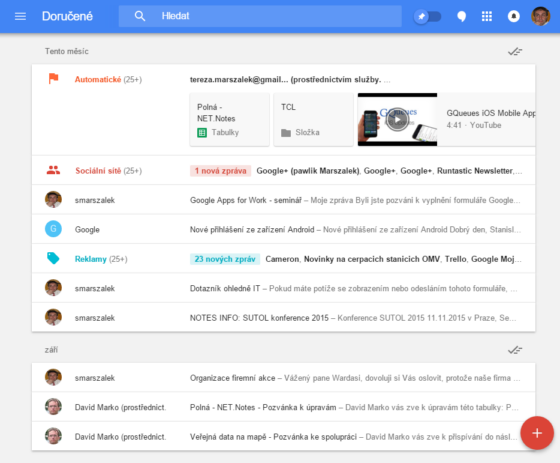Click the Doručené inbox title

click(67, 16)
